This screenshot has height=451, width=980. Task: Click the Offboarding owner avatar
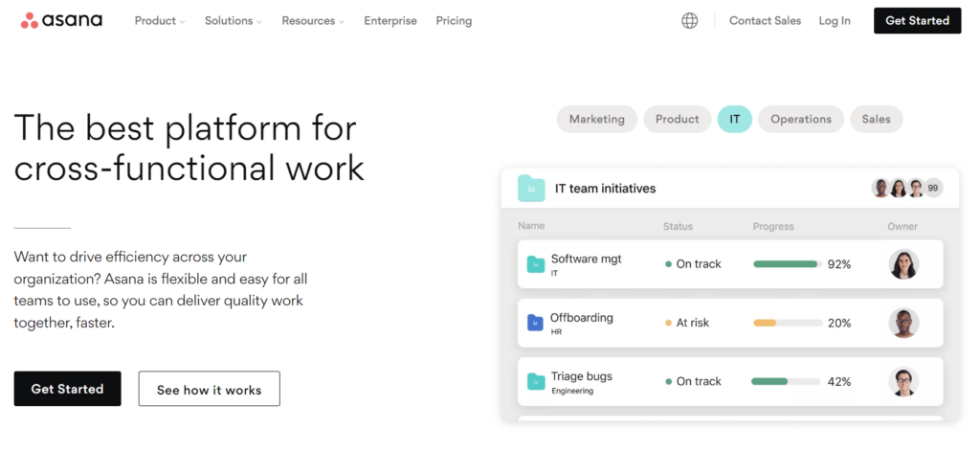tap(903, 323)
